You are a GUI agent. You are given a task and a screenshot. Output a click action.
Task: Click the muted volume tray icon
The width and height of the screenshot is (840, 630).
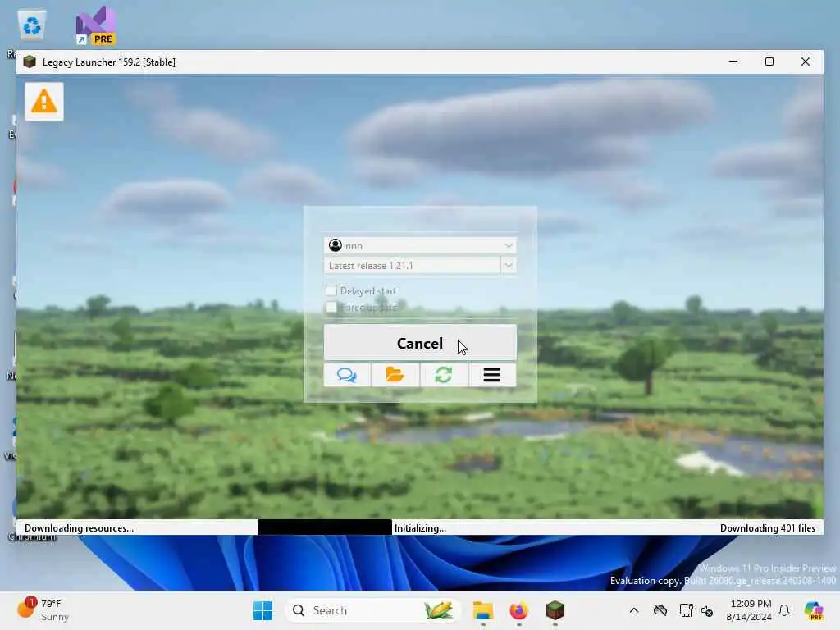click(x=707, y=610)
